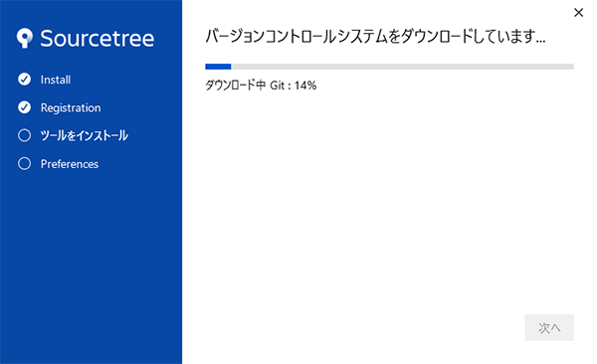Click the filled part of the progress bar
The image size is (597, 364).
click(x=218, y=67)
